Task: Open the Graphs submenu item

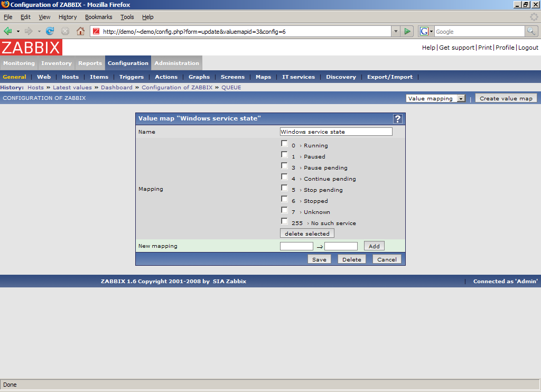Action: (x=199, y=77)
